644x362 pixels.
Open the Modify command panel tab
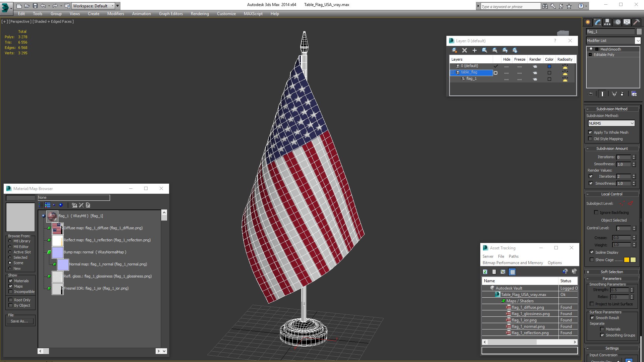[x=598, y=22]
